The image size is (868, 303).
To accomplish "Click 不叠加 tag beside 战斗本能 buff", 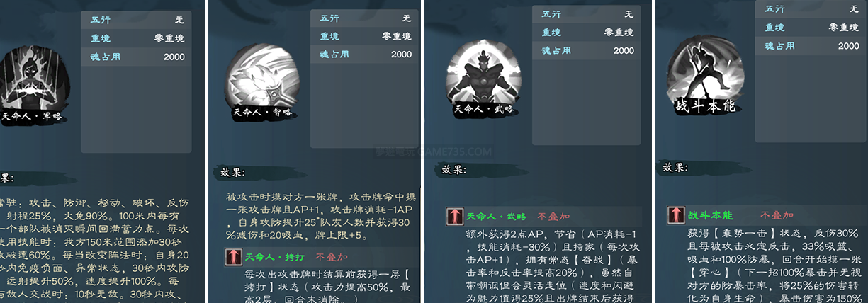I will point(777,215).
